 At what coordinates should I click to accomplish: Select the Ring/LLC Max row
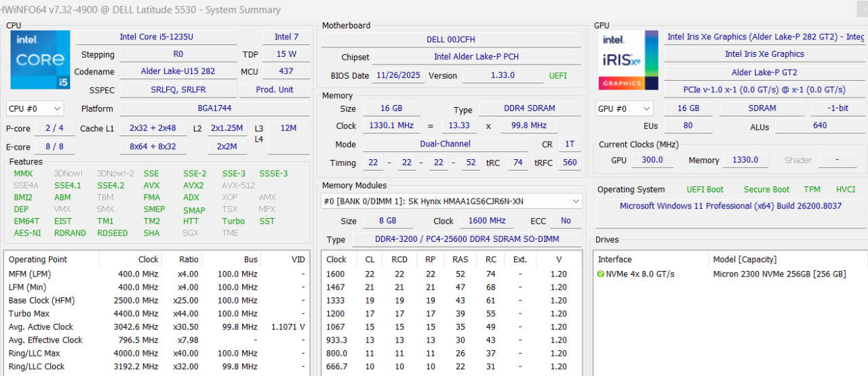pos(157,353)
